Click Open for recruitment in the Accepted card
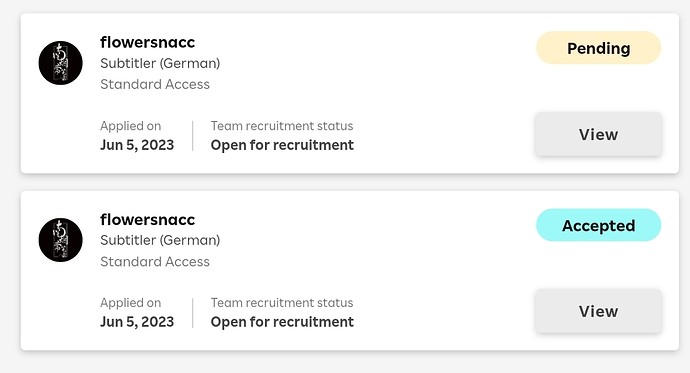The height and width of the screenshot is (373, 690). [282, 322]
